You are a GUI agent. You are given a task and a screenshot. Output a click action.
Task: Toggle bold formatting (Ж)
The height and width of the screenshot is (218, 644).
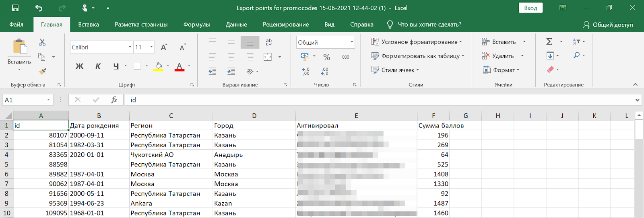pyautogui.click(x=79, y=66)
